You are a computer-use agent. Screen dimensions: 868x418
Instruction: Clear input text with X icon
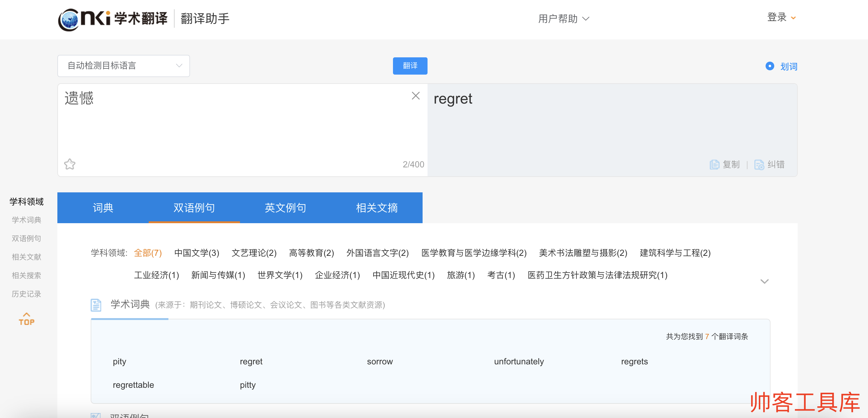(415, 96)
